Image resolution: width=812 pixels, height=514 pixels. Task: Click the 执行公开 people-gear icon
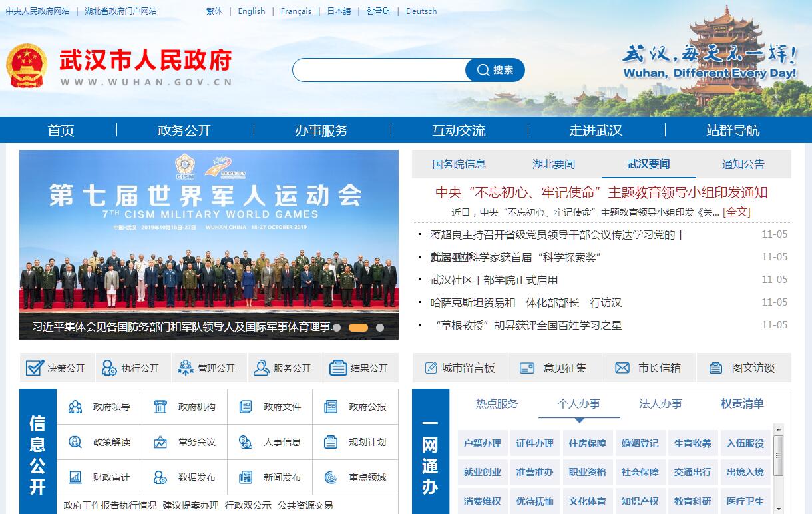coord(109,368)
